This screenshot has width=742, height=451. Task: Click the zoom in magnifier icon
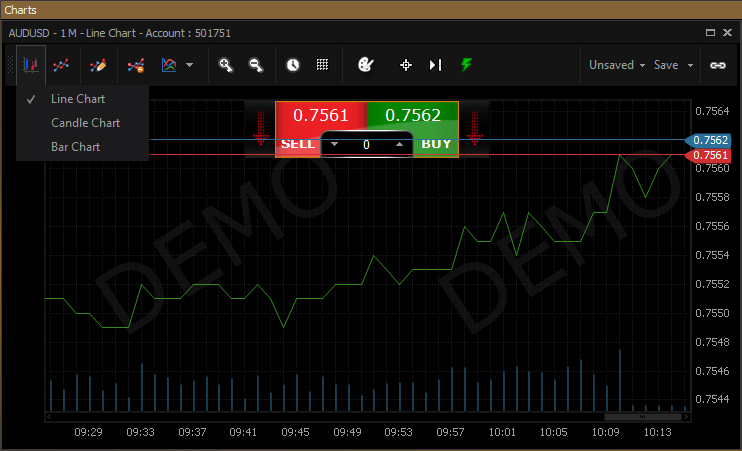[x=226, y=65]
